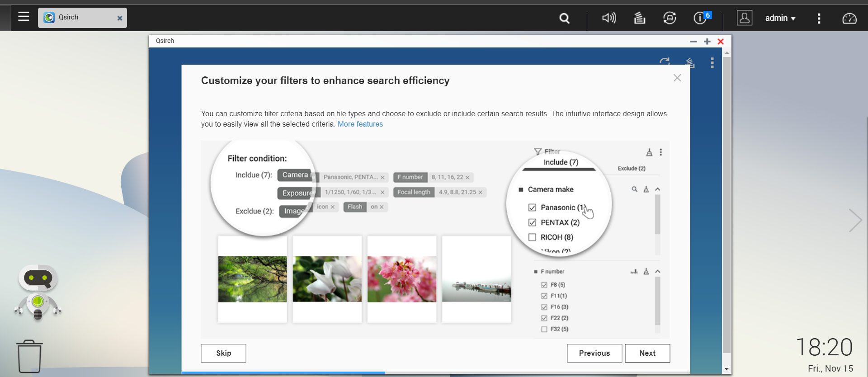The width and height of the screenshot is (868, 377).
Task: Open the top bar more options dots
Action: [x=819, y=18]
